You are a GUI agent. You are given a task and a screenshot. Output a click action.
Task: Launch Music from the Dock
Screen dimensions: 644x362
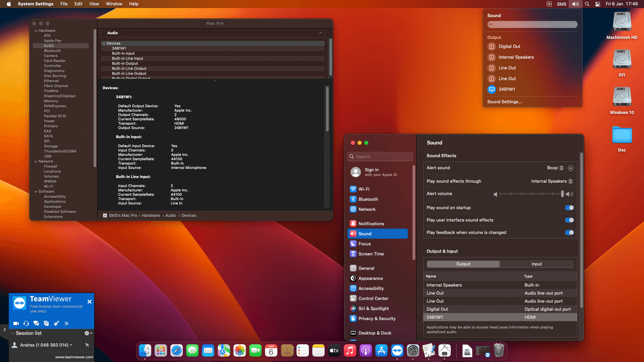[350, 350]
